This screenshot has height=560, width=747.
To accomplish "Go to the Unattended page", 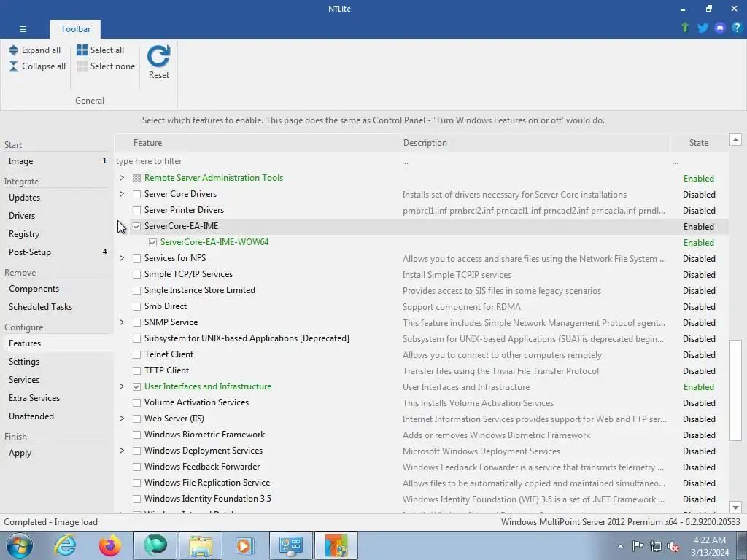I will pyautogui.click(x=57, y=416).
